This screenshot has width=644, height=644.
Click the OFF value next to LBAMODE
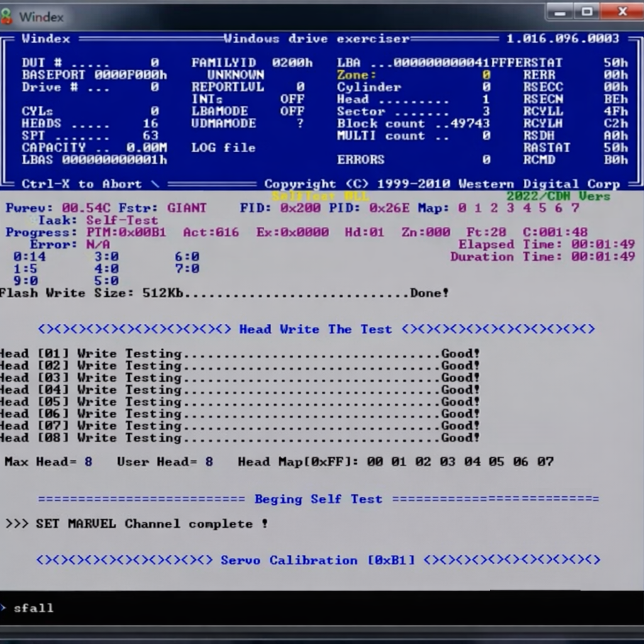pos(292,111)
